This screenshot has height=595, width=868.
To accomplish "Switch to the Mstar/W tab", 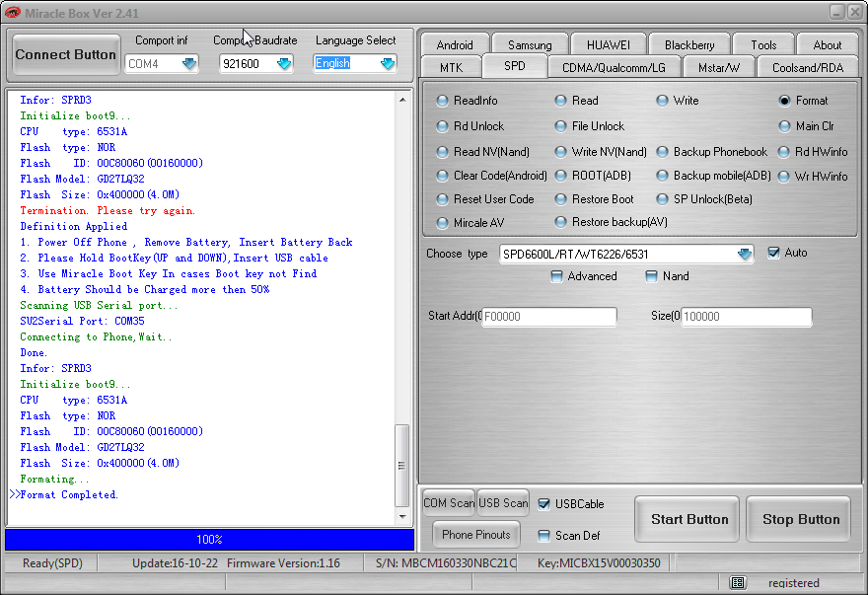I will [718, 67].
